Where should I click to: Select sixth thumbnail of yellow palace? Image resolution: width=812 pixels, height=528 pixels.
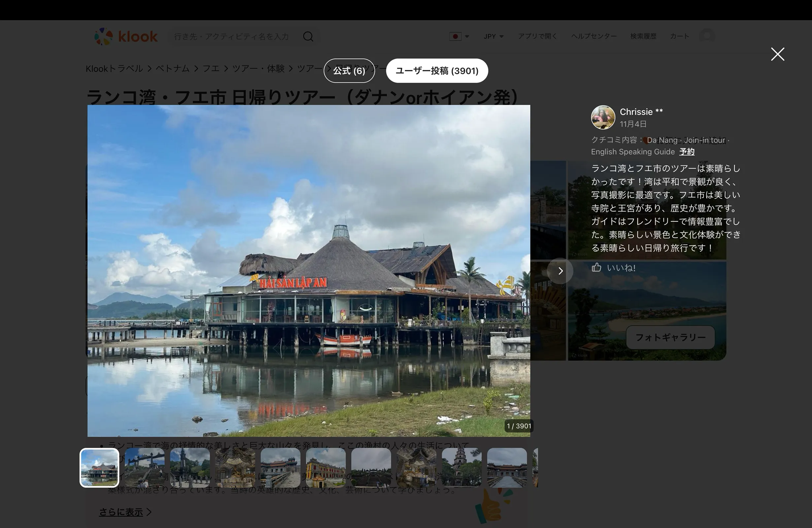[x=326, y=468]
